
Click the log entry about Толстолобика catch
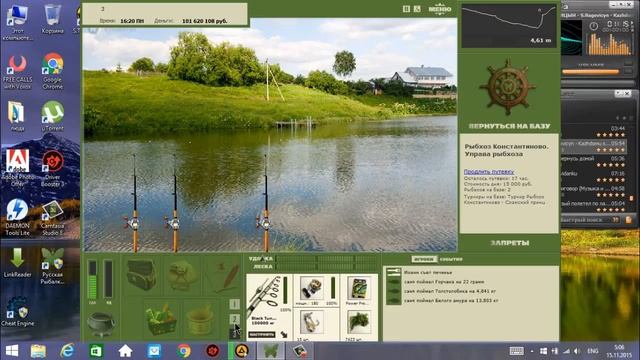(450, 291)
